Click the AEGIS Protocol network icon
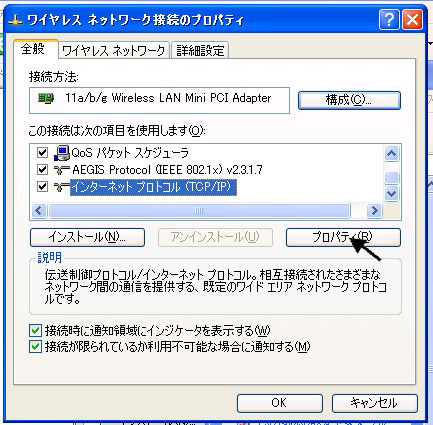The width and height of the screenshot is (433, 425). (x=62, y=170)
